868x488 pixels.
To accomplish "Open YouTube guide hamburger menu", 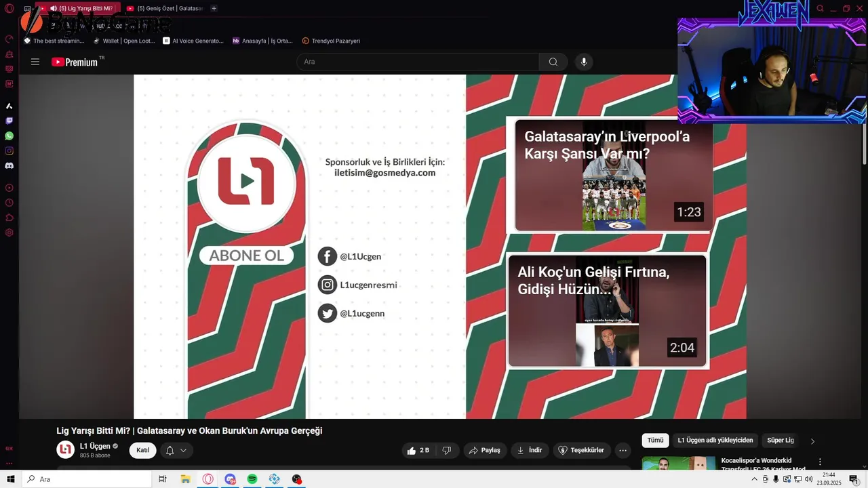I will [x=35, y=62].
